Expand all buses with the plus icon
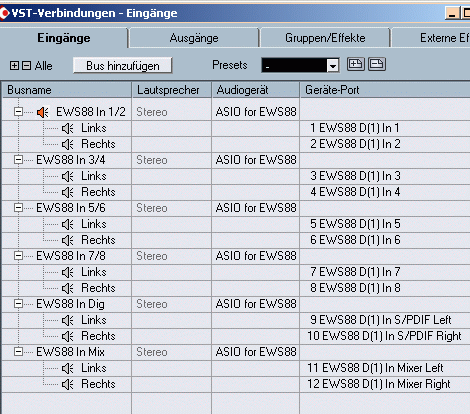This screenshot has width=470, height=414. pos(14,65)
